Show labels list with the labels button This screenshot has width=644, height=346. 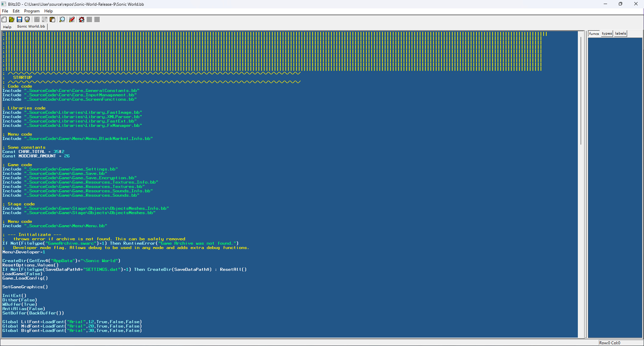(x=620, y=33)
